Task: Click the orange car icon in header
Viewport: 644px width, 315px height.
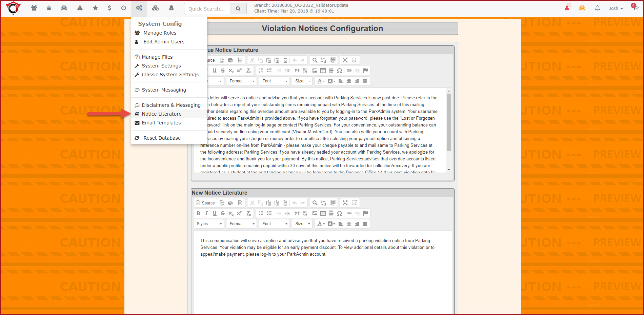Action: (x=582, y=8)
